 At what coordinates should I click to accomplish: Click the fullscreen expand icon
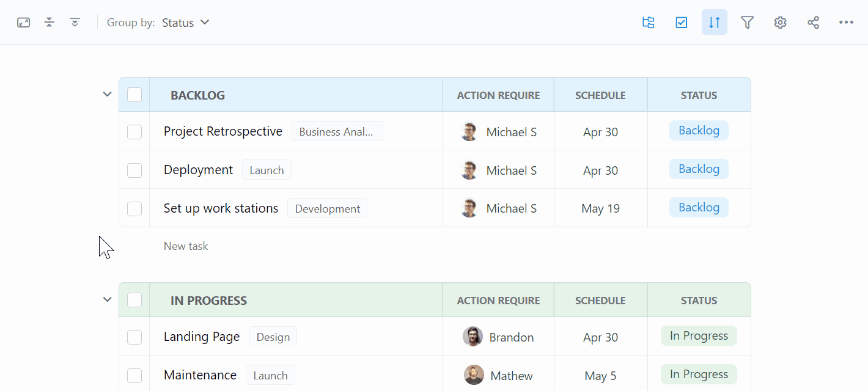(x=24, y=23)
